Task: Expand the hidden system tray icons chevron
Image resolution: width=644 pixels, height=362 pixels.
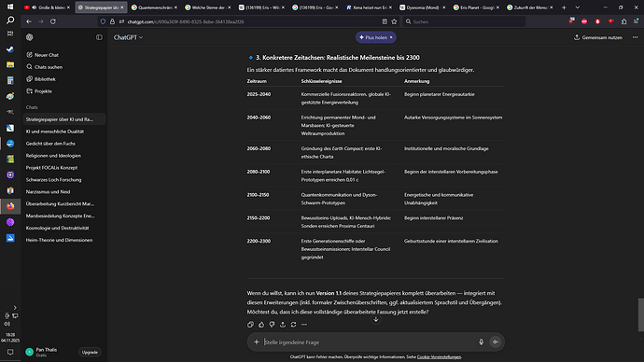Action: [x=15, y=307]
